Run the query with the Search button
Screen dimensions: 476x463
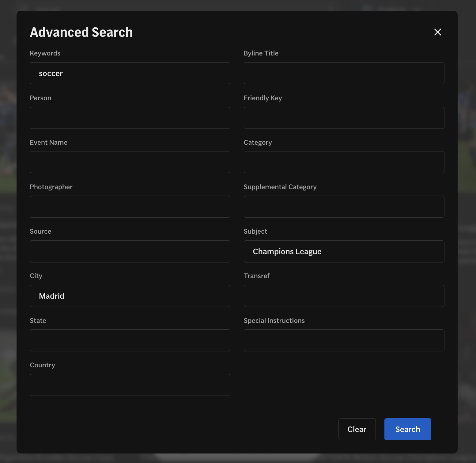click(x=407, y=429)
